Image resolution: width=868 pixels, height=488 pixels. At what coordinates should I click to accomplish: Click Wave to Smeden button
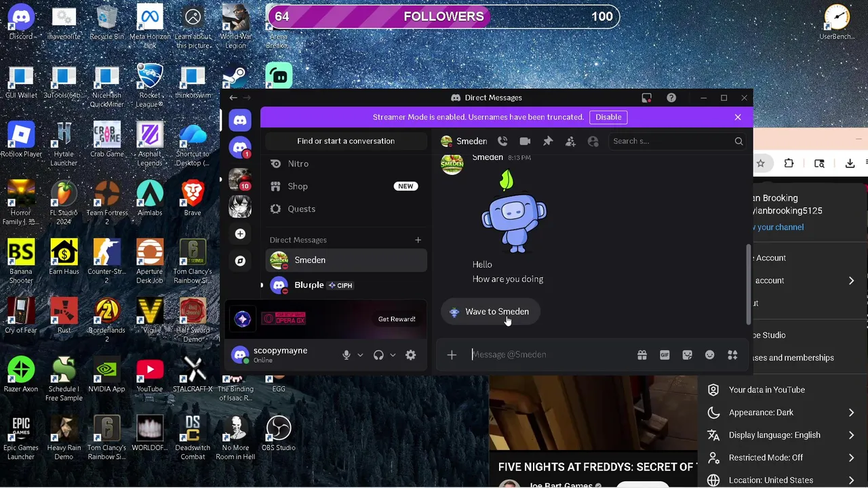pos(490,312)
